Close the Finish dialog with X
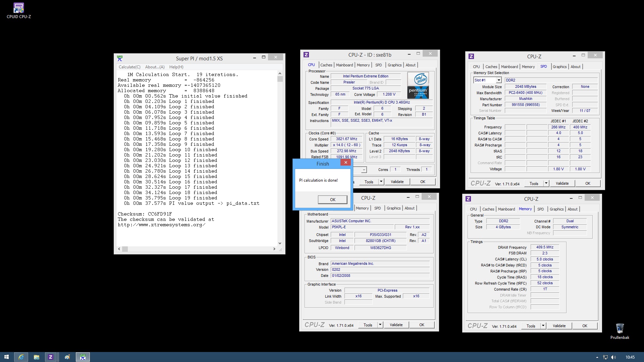 345,163
